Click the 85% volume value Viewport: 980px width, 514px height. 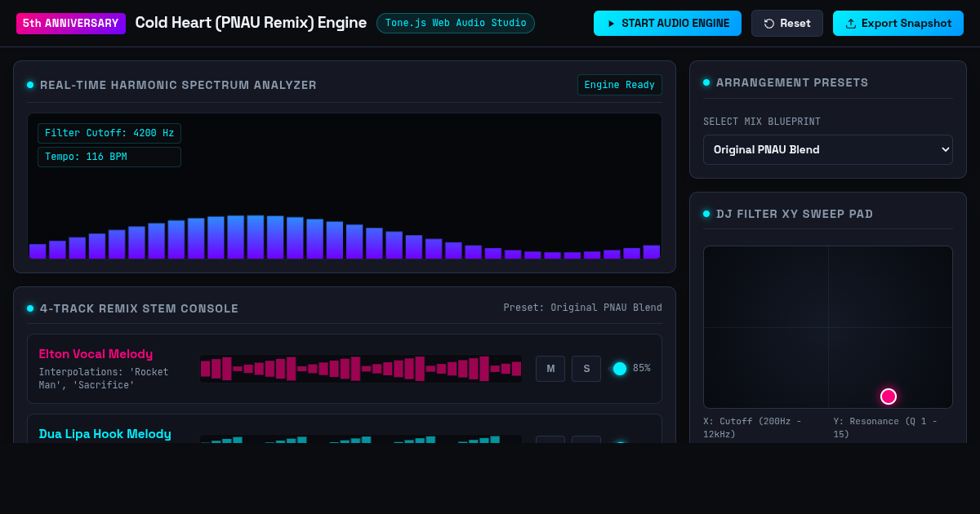click(x=642, y=369)
